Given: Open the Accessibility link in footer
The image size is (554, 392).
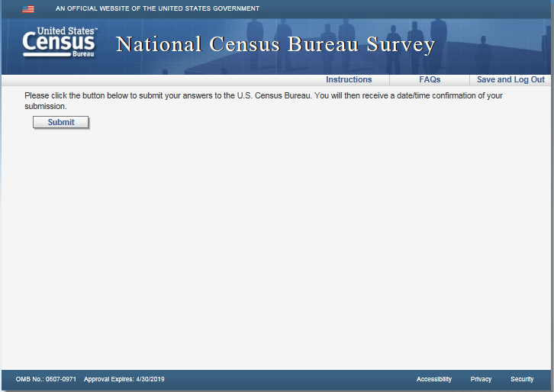Looking at the screenshot, I should tap(434, 379).
